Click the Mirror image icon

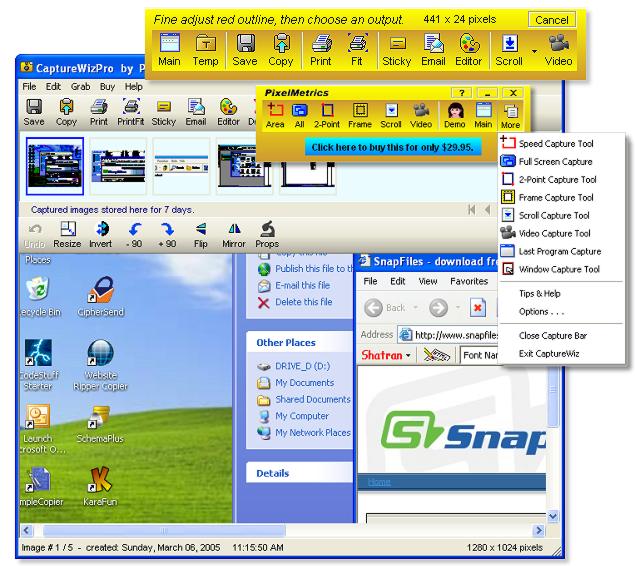click(x=234, y=234)
